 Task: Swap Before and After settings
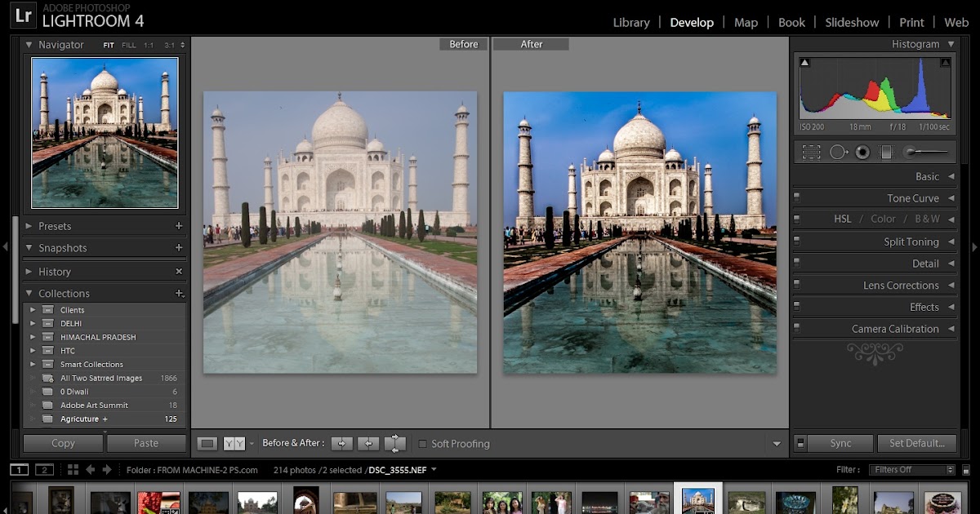click(395, 443)
